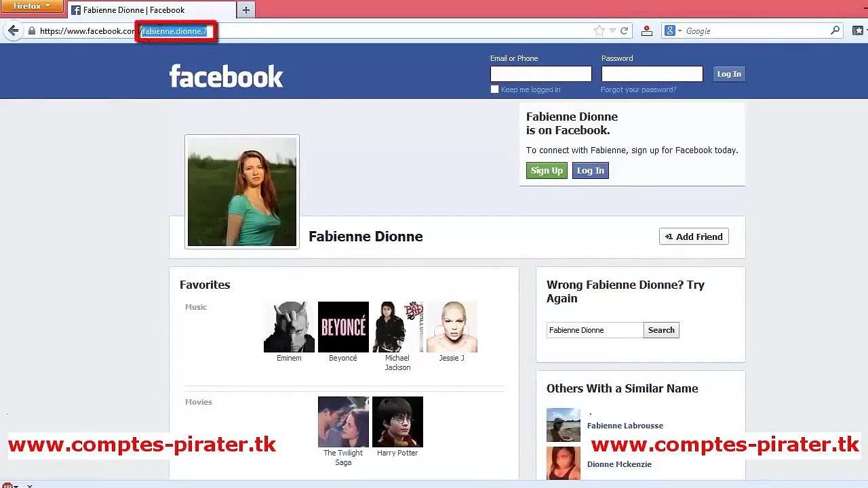Open the Dionne Mckenzie profile link
Viewport: 868px width, 488px height.
coord(619,464)
